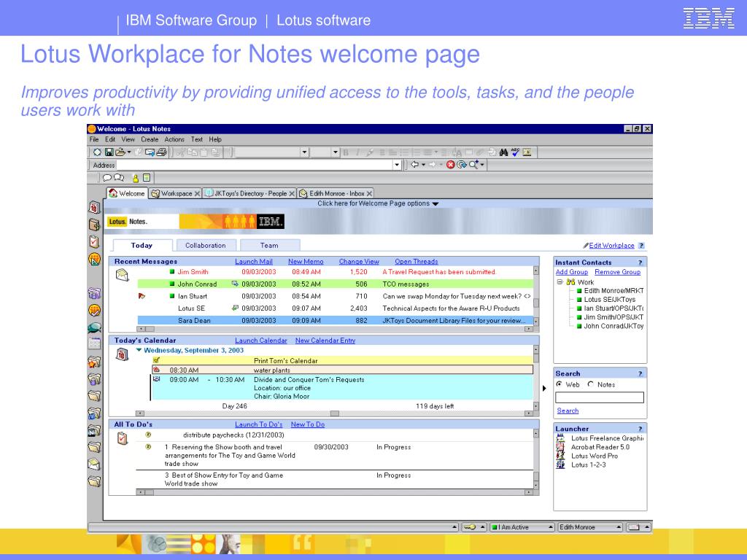Select the Notes search radio button
Screen dimensions: 747x560
pos(591,384)
